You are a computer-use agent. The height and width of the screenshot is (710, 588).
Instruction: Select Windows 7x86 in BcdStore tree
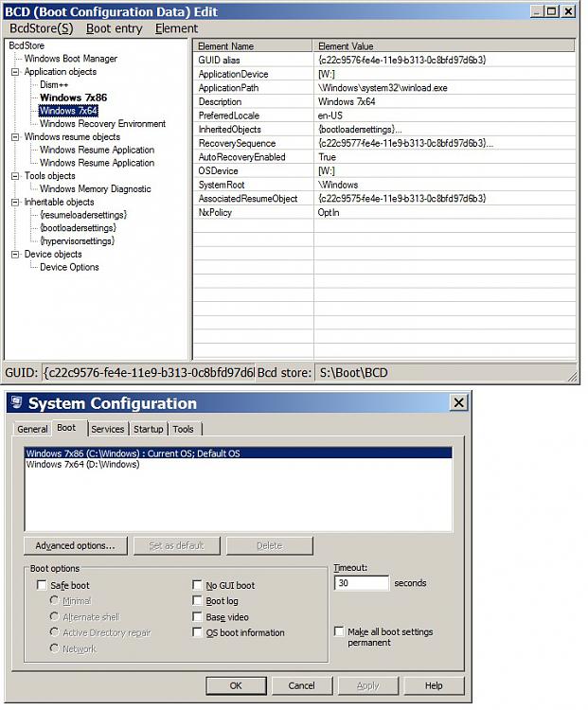click(74, 98)
